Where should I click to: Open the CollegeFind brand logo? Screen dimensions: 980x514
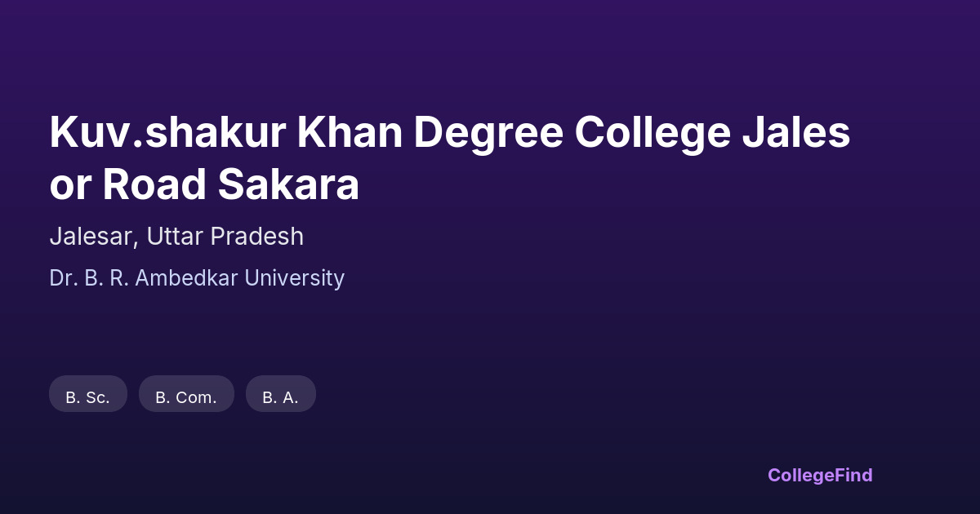(820, 475)
